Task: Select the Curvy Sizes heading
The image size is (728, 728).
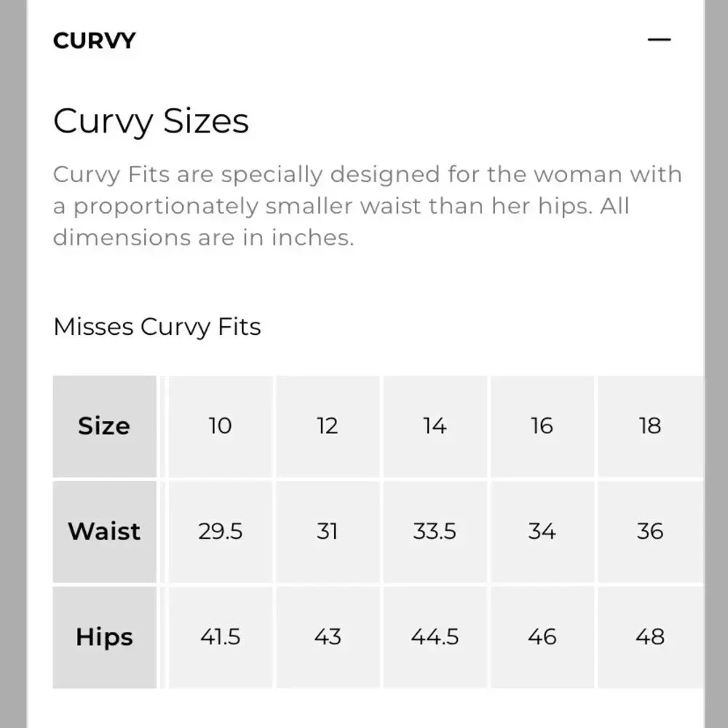Action: 151,122
